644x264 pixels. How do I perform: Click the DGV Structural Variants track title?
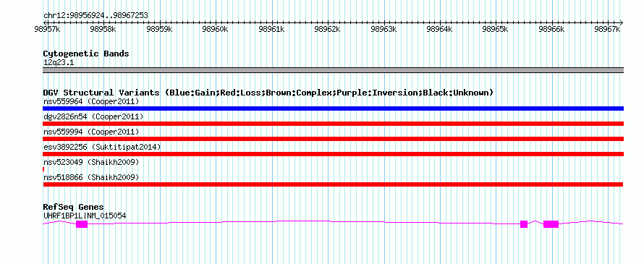coord(268,93)
